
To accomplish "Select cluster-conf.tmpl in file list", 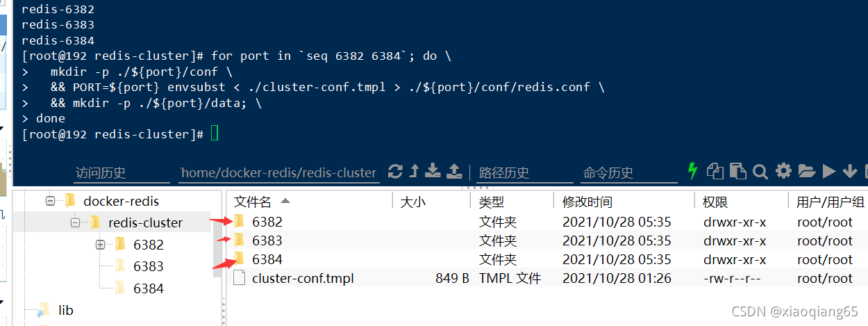I will [x=303, y=278].
